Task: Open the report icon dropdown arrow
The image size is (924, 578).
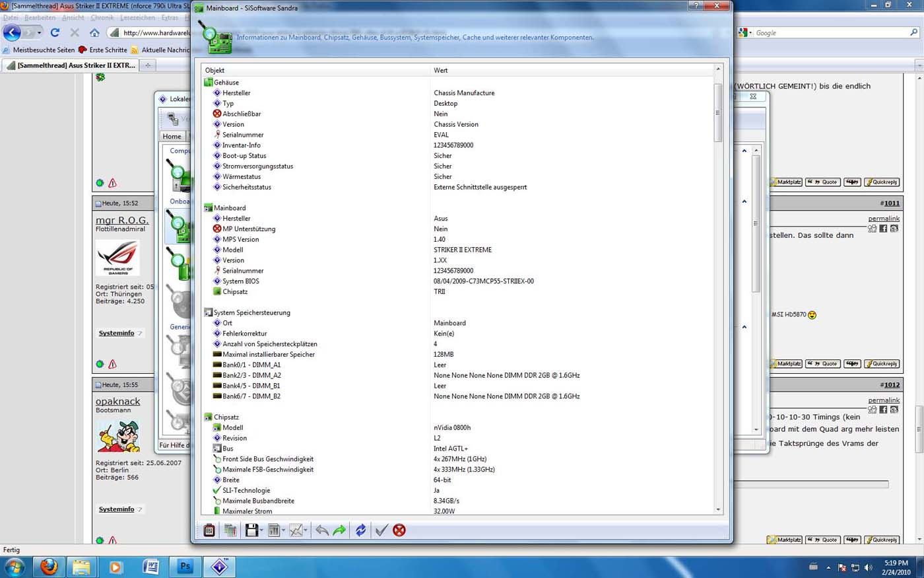Action: click(x=283, y=530)
